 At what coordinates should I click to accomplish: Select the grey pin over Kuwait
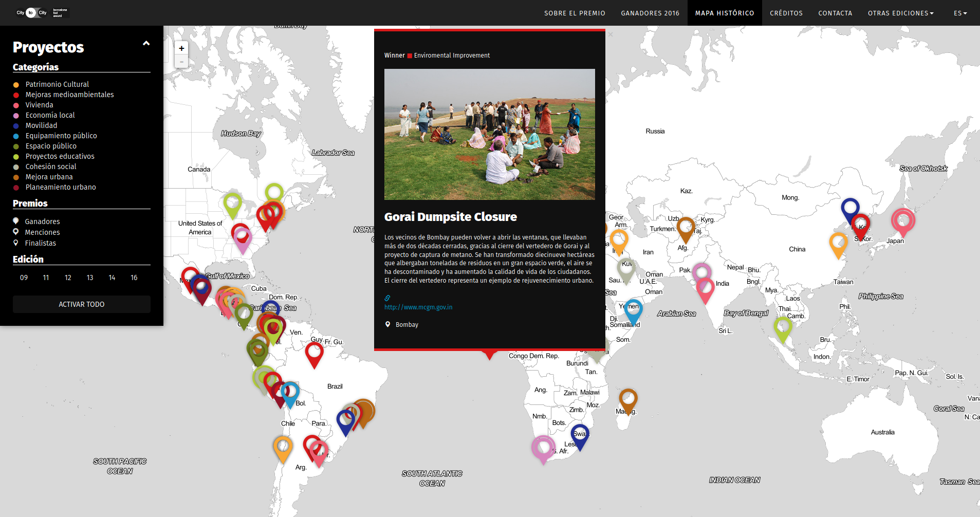coord(626,268)
